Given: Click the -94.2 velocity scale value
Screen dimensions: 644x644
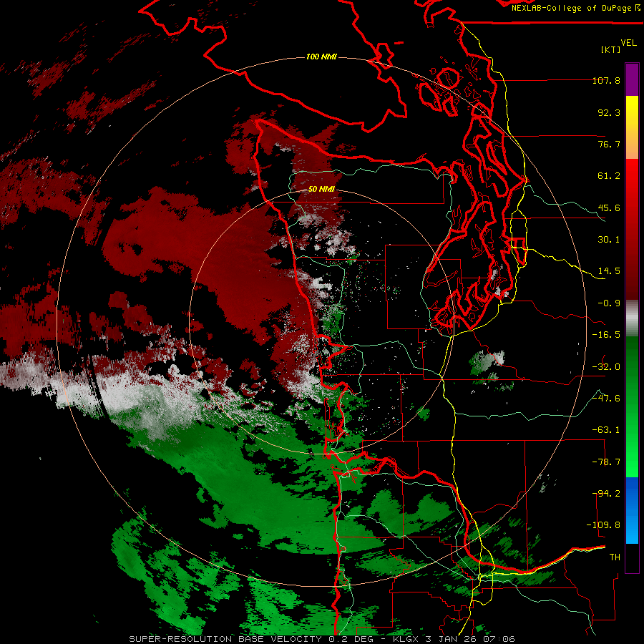Looking at the screenshot, I should [606, 494].
